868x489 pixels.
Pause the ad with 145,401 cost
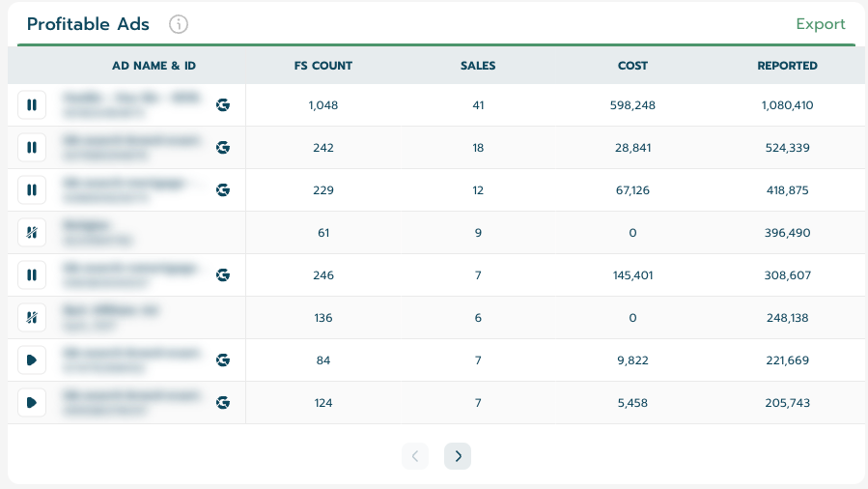tap(32, 275)
